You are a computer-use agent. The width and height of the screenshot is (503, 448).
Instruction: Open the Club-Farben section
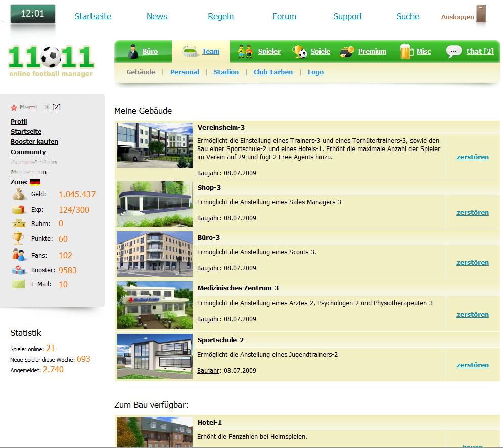tap(273, 72)
